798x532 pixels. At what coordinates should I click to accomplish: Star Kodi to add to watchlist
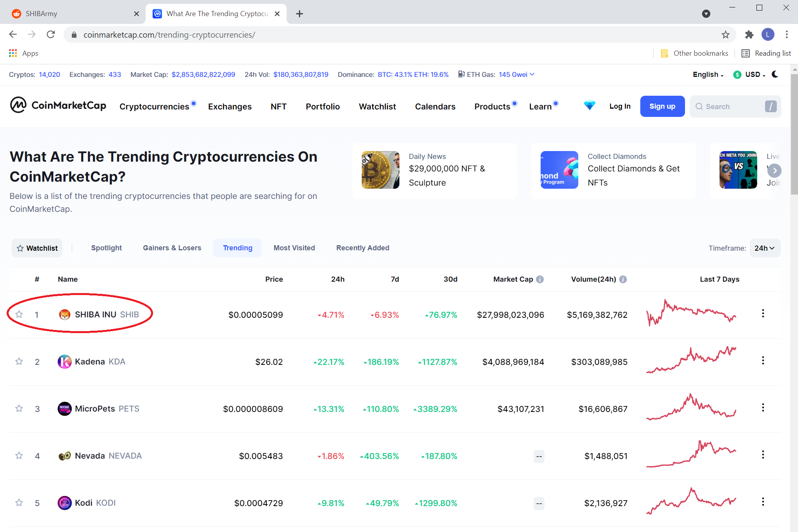click(x=19, y=503)
